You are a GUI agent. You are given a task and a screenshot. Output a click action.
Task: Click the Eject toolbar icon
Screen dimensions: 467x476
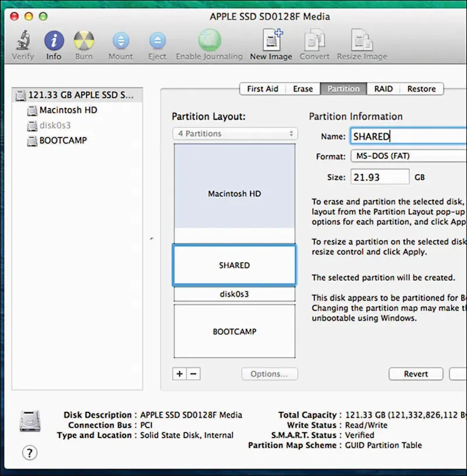(157, 41)
